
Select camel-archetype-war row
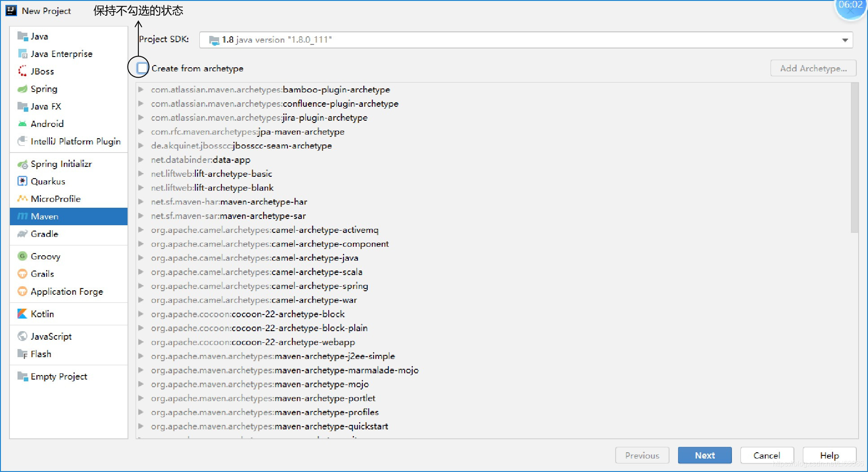point(493,300)
